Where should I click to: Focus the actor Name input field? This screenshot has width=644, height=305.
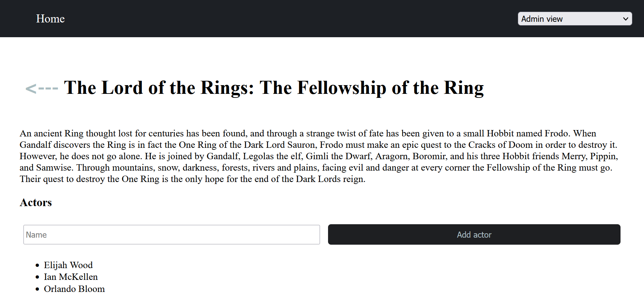[171, 235]
